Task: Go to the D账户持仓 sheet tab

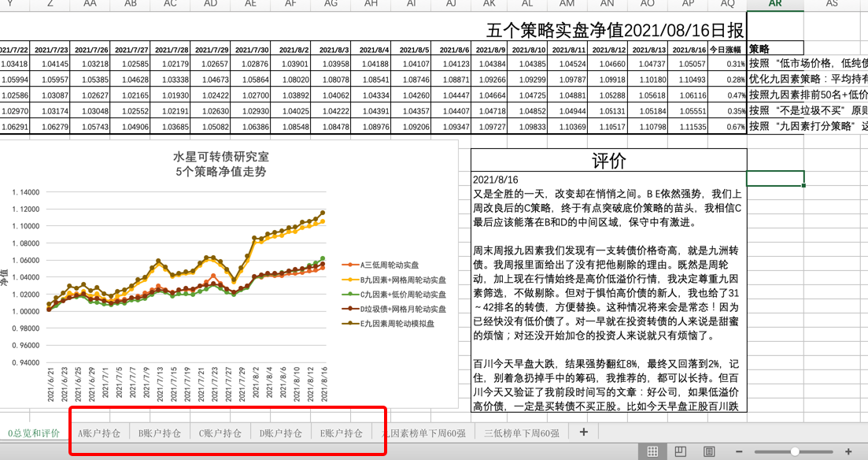Action: click(281, 433)
